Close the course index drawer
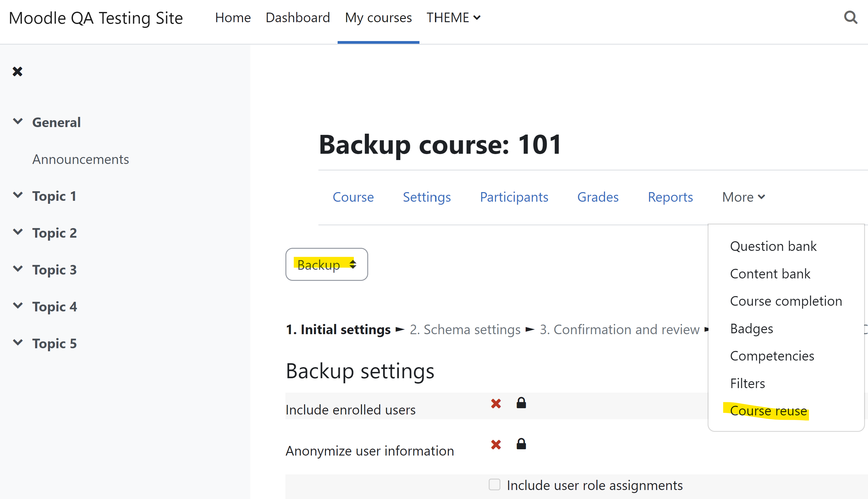The image size is (868, 499). [x=17, y=72]
